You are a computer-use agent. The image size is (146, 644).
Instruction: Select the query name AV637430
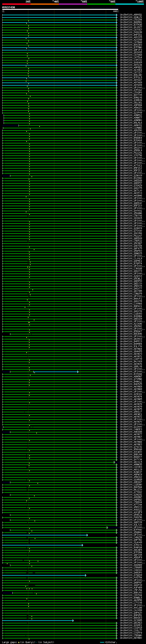[8, 8]
